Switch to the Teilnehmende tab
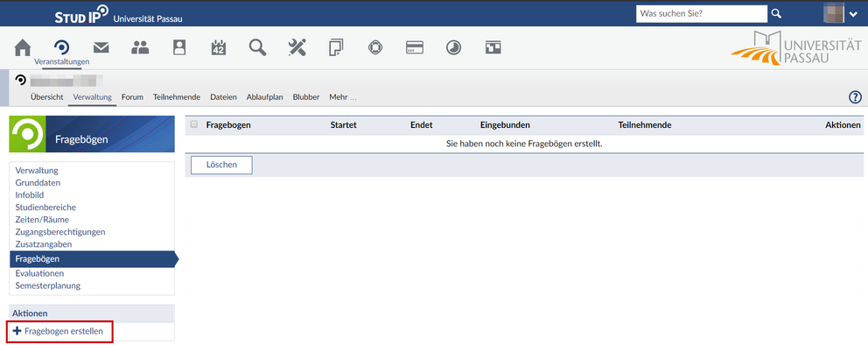The width and height of the screenshot is (868, 345). click(177, 97)
